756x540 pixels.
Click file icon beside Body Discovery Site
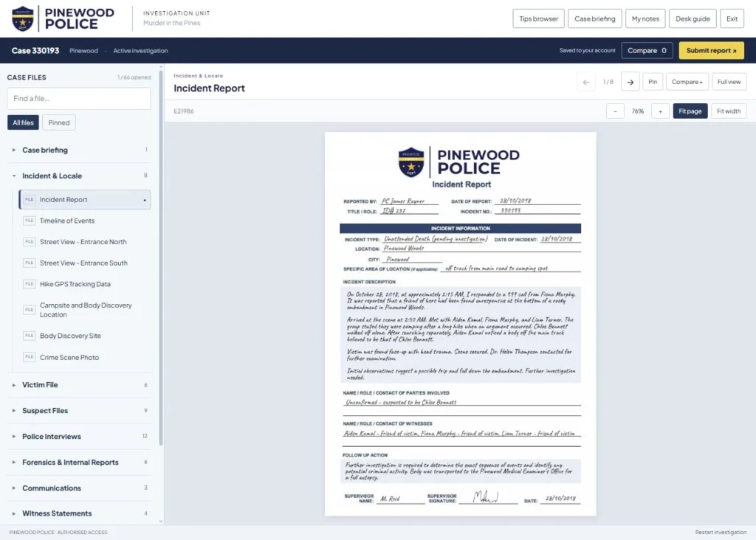30,336
